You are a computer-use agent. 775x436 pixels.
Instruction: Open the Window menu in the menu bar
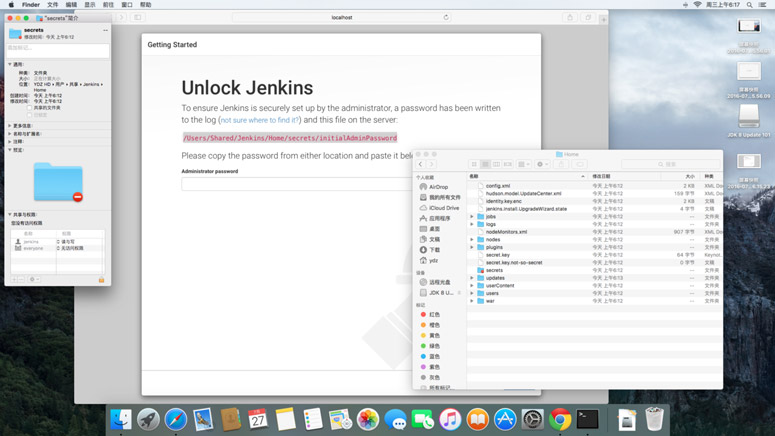coord(127,5)
